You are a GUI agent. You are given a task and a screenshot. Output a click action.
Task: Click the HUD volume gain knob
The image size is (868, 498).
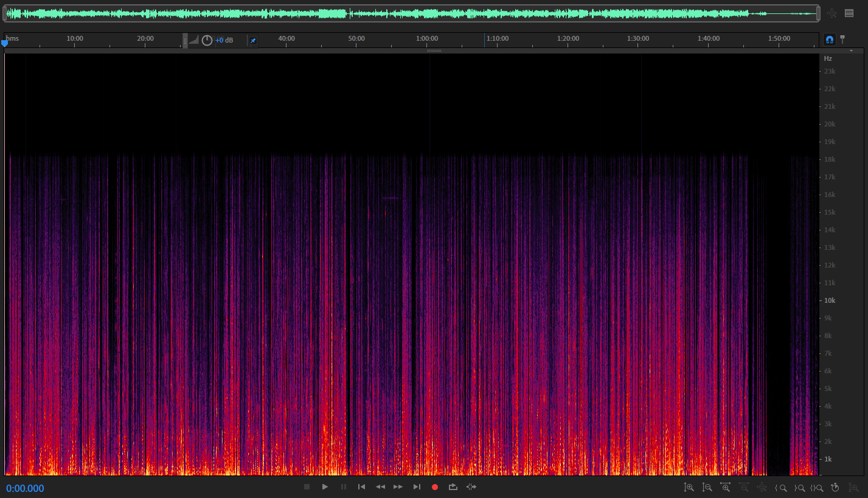[x=207, y=40]
